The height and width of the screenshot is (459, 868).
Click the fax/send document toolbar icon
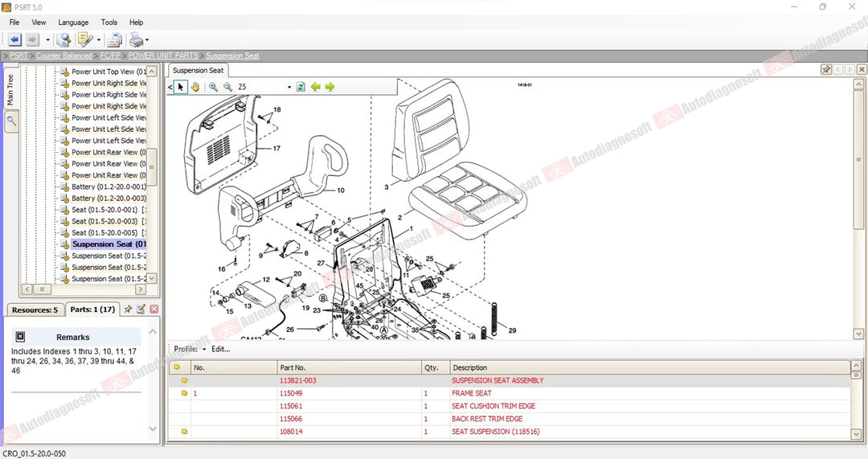pyautogui.click(x=115, y=40)
